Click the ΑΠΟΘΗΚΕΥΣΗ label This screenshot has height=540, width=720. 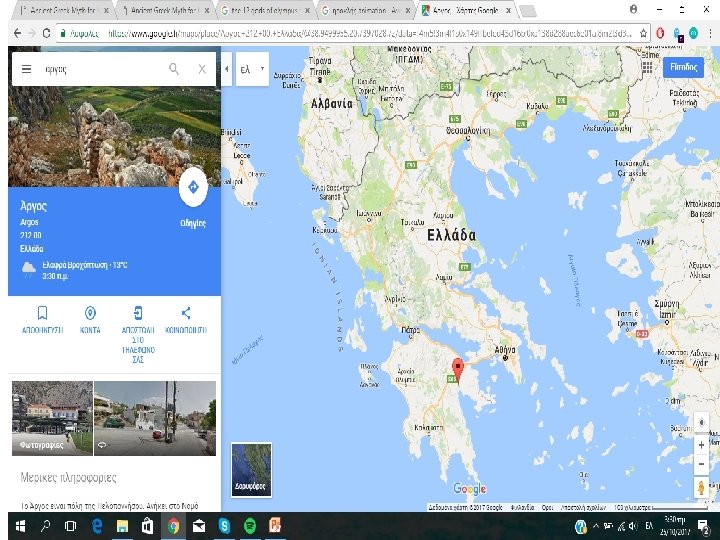tap(42, 330)
